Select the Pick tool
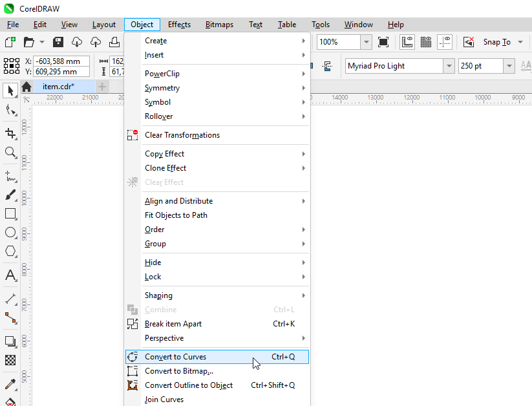532x406 pixels. coord(10,91)
